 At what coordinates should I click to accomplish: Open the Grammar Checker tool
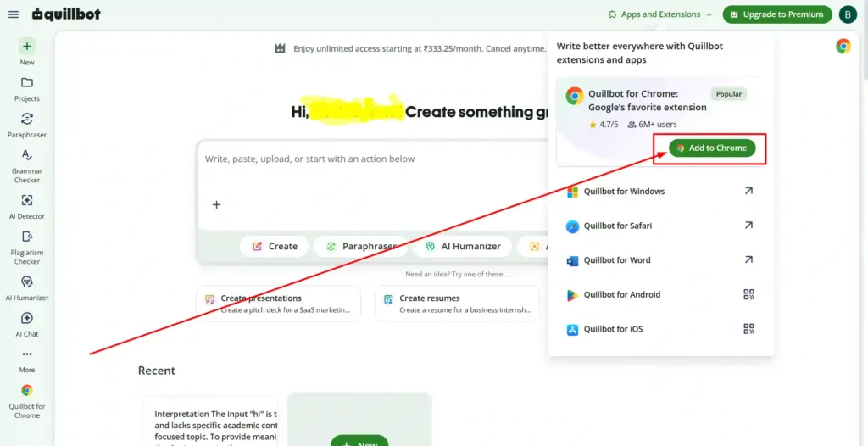27,166
